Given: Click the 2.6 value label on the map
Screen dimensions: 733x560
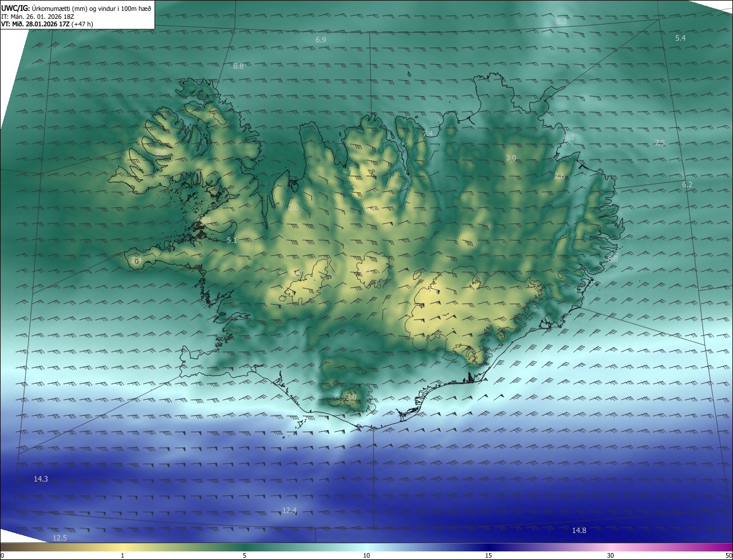Looking at the screenshot, I should pyautogui.click(x=559, y=176).
